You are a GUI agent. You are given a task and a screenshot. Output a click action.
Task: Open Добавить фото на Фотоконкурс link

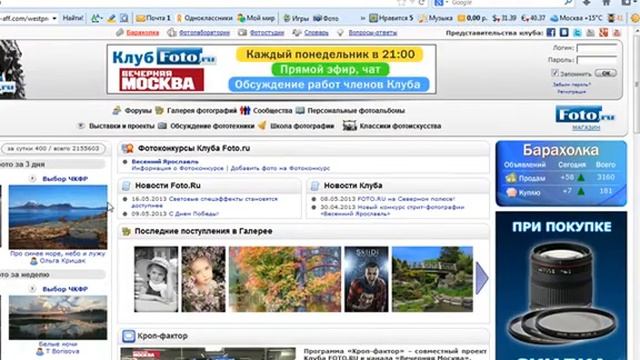(x=280, y=168)
